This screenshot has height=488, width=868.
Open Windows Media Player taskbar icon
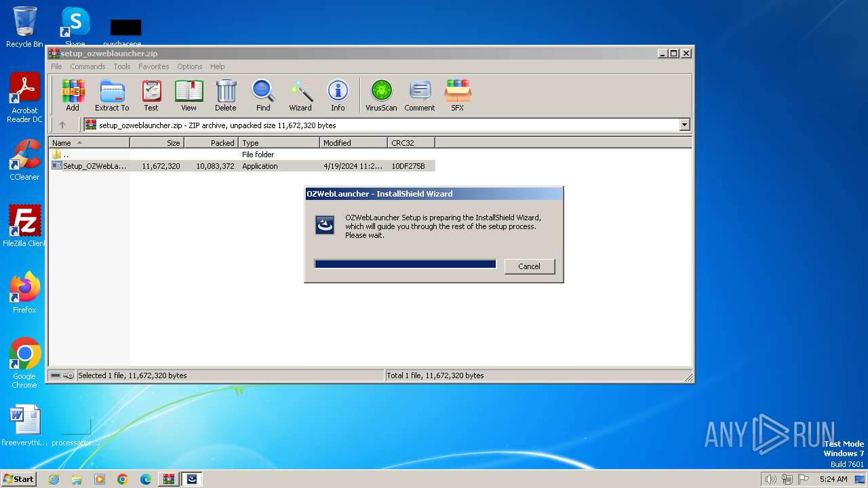[x=100, y=479]
